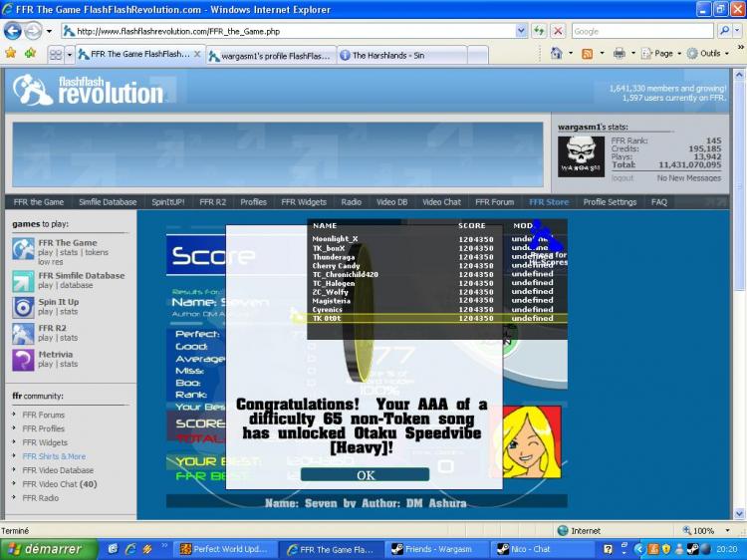Click the browser refresh button

tap(539, 31)
